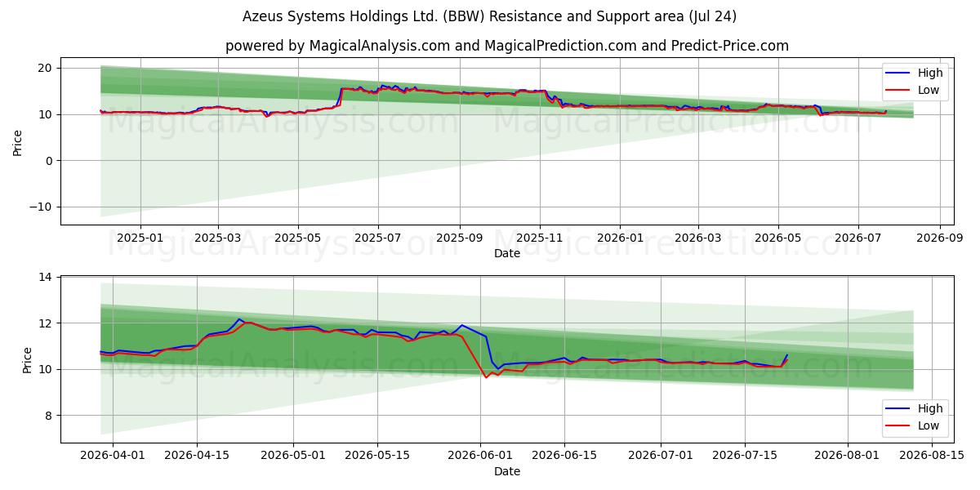Viewport: 980px width, 490px height.
Task: Click the '2026-07-15' date label on the bottom chart
Action: (x=745, y=456)
